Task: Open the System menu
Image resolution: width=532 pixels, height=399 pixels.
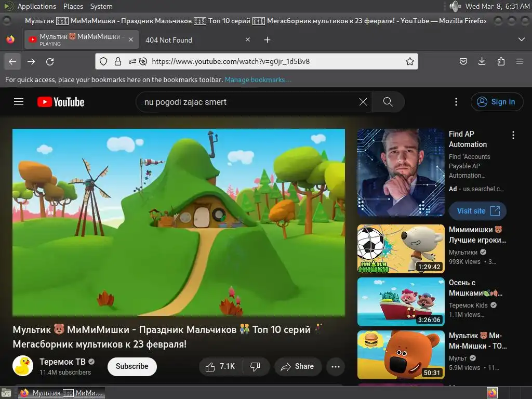Action: coord(101,6)
